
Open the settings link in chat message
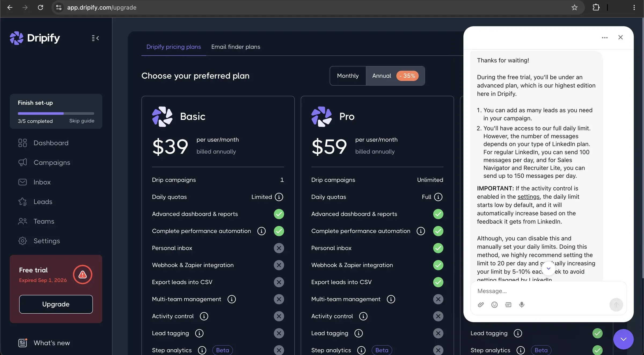(528, 197)
